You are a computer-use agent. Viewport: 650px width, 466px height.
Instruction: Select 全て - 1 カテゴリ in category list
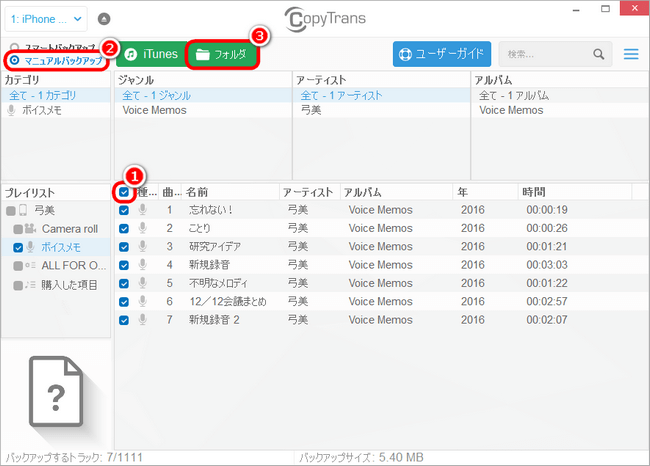56,95
